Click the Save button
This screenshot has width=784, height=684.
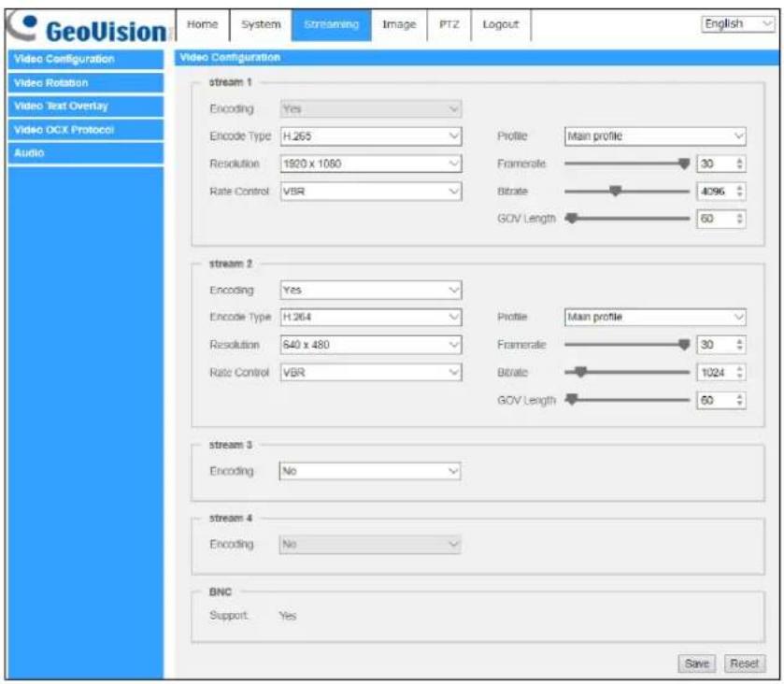pos(697,663)
